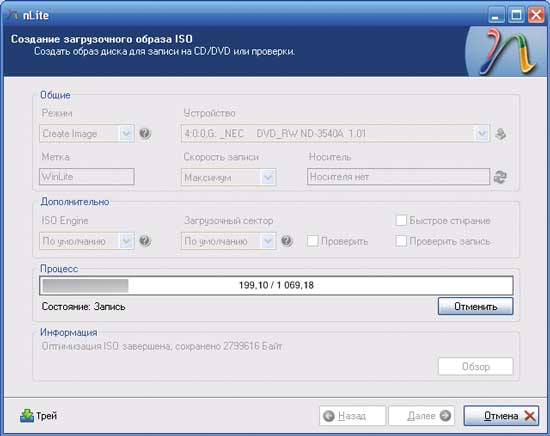This screenshot has width=550, height=436.
Task: Go back with the Назад button
Action: (352, 416)
